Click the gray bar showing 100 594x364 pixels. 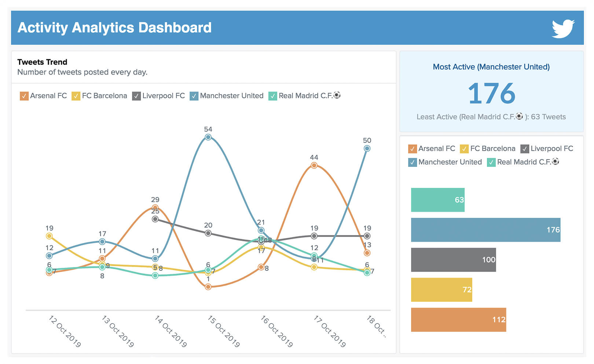454,260
